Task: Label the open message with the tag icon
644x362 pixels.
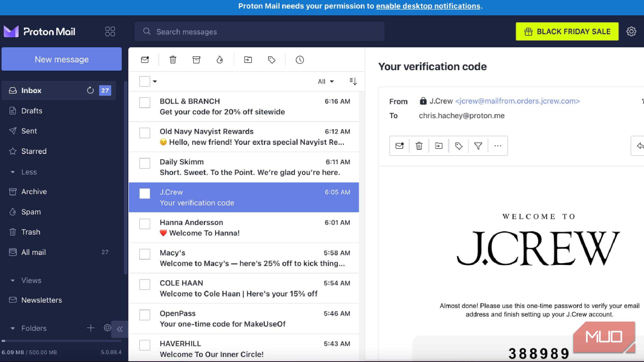Action: pyautogui.click(x=458, y=146)
